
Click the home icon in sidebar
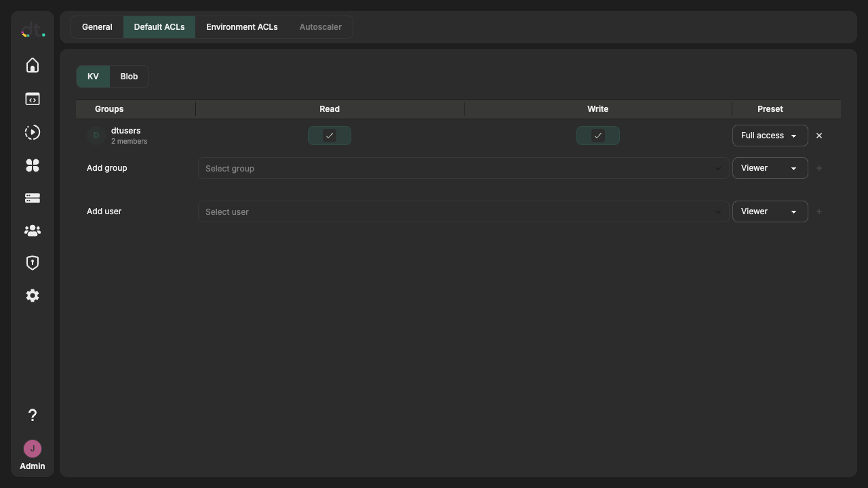click(x=33, y=66)
